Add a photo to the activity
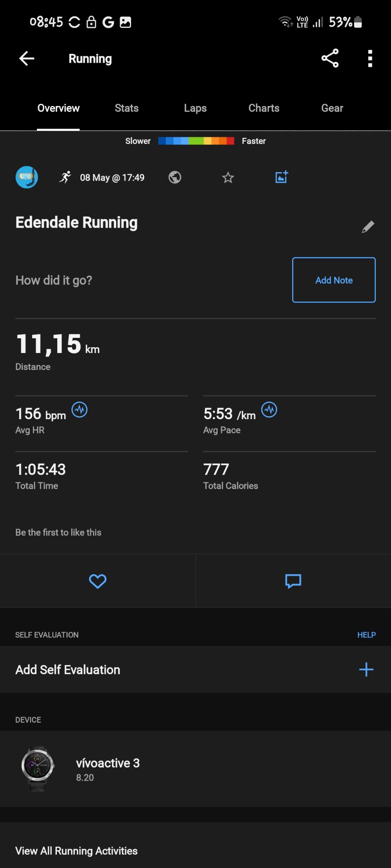 (282, 177)
